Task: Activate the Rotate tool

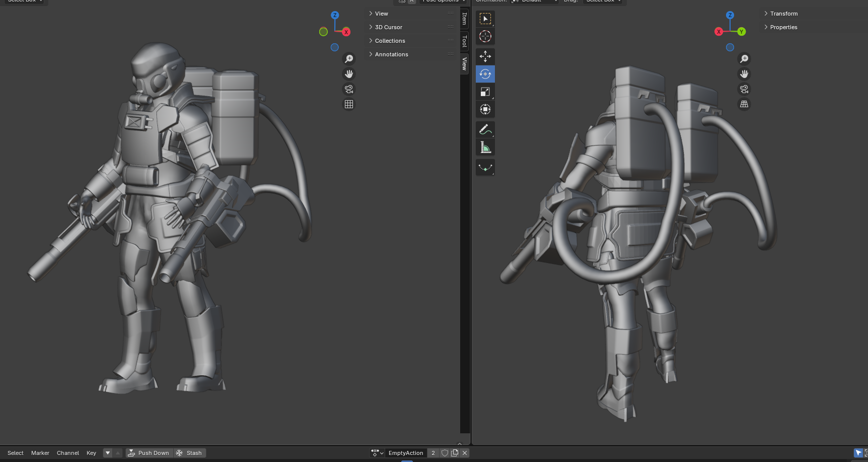Action: 485,74
